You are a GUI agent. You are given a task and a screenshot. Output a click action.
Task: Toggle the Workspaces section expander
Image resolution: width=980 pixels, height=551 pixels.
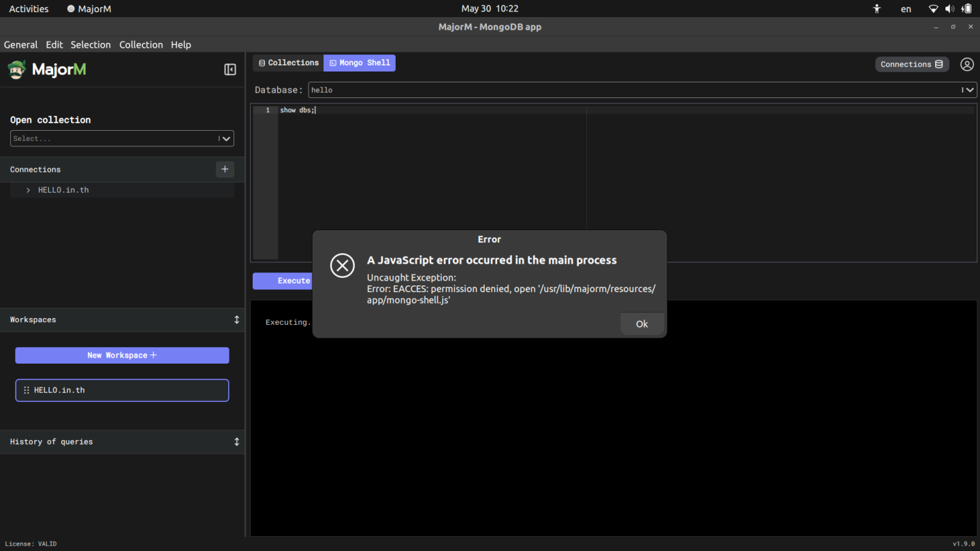pyautogui.click(x=236, y=319)
